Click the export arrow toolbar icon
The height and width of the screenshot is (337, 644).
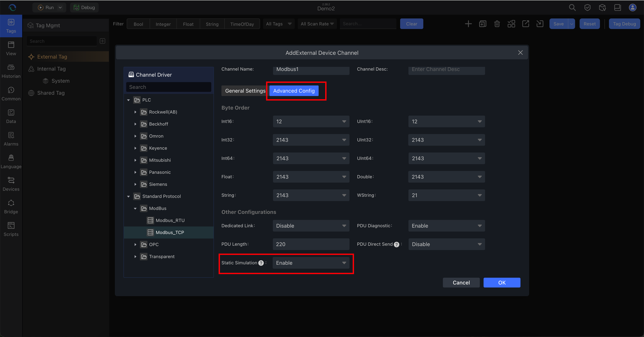click(526, 24)
